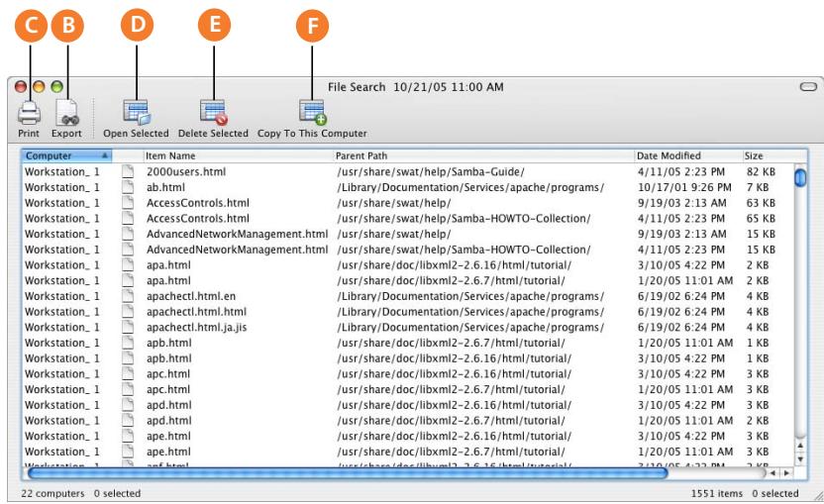This screenshot has height=504, width=824.
Task: Click the vertical scrollbar down arrow
Action: click(x=800, y=458)
